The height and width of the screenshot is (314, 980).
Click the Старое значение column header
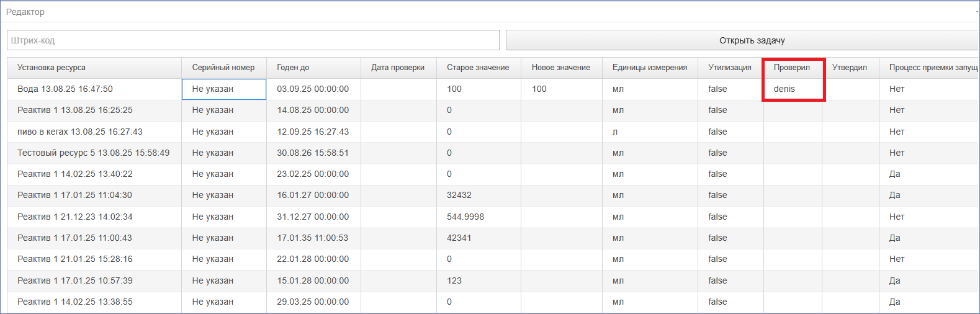479,68
